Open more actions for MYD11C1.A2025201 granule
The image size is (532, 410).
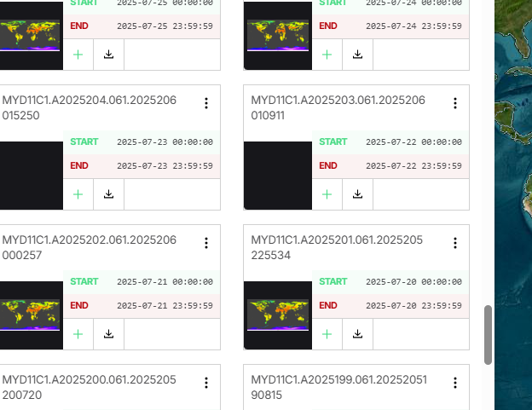point(455,243)
